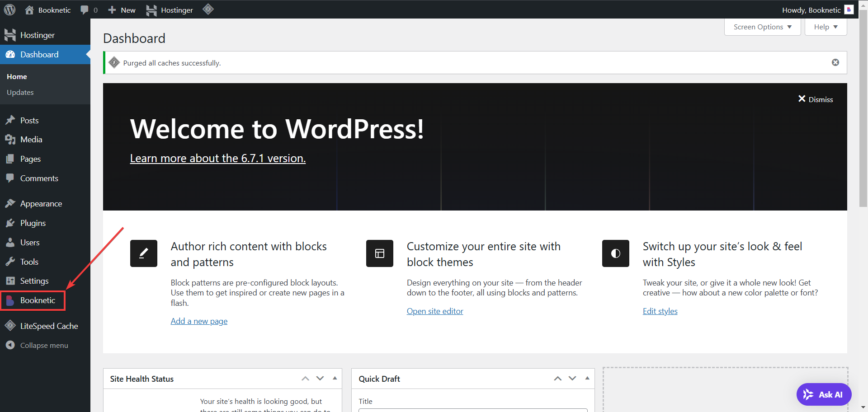Screen dimensions: 868x412
Task: Click the empty dashed widget drop area
Action: (x=725, y=389)
